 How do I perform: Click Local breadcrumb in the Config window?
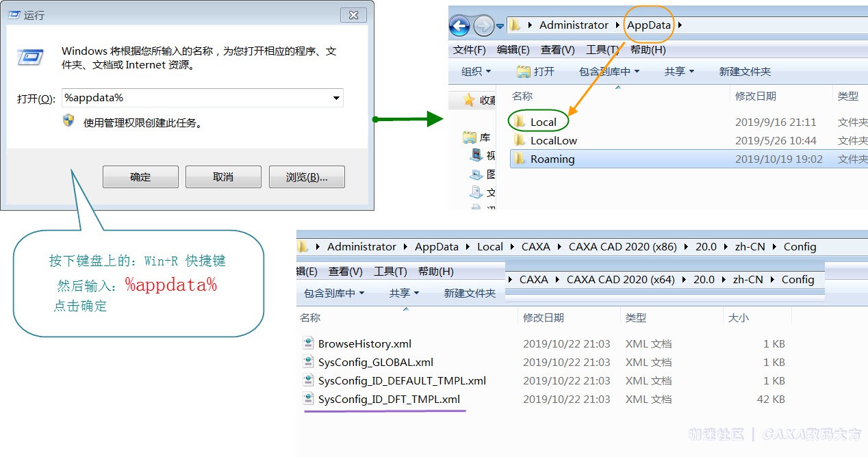(490, 246)
